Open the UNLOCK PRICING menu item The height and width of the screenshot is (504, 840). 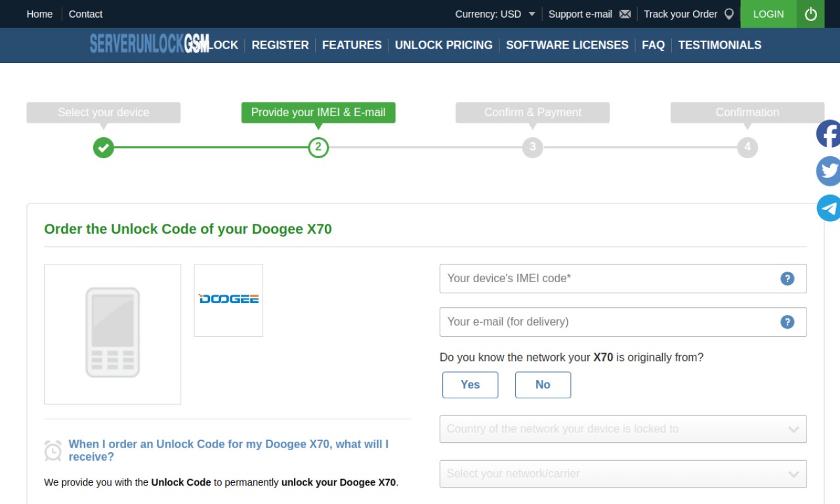coord(444,45)
